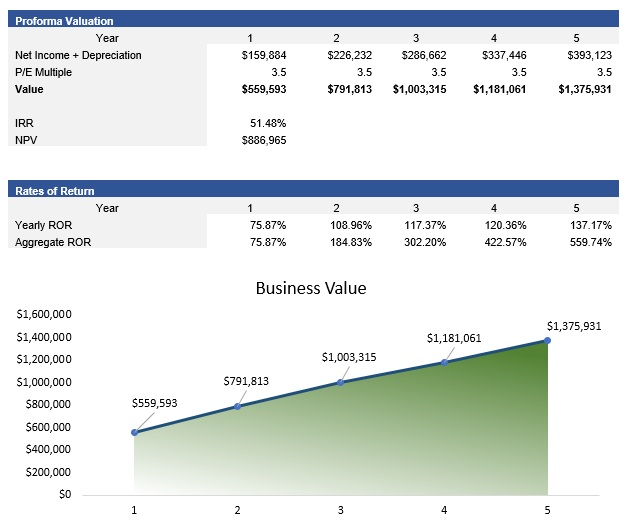Select the P/E Multiple row label
The image size is (629, 523).
43,72
